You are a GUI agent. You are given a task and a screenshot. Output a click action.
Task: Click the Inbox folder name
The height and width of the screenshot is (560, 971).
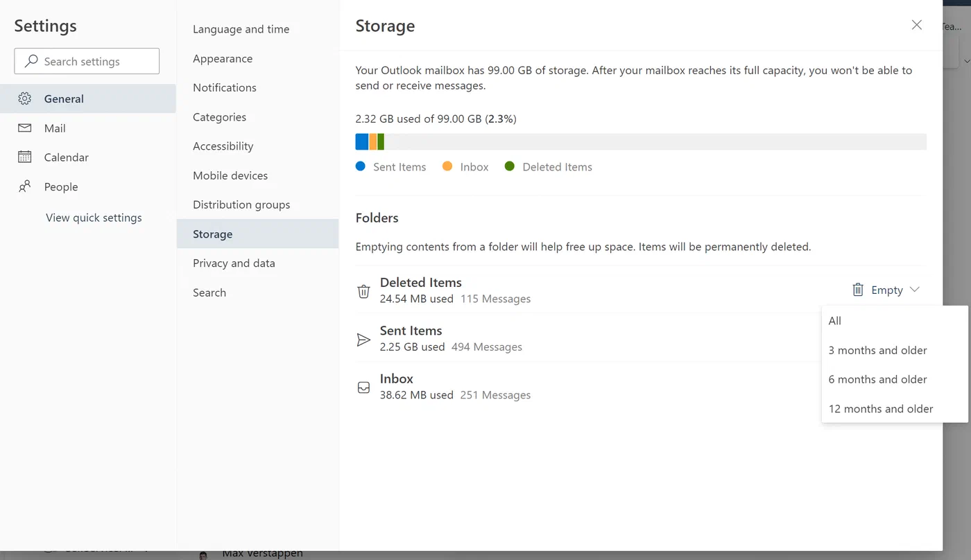(397, 378)
